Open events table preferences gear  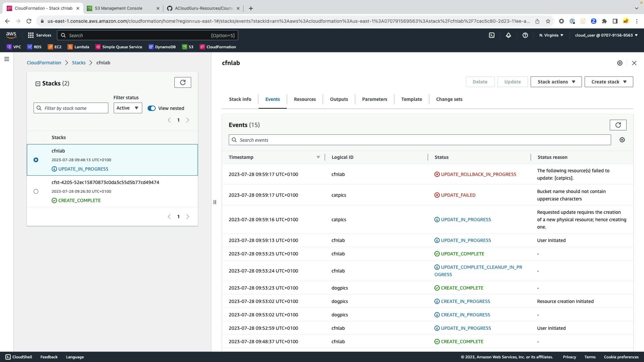click(x=622, y=140)
